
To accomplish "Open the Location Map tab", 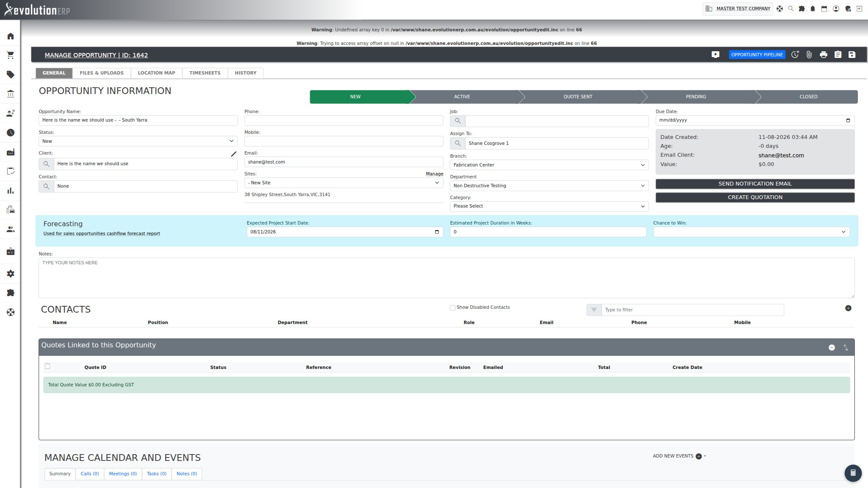I will coord(156,73).
